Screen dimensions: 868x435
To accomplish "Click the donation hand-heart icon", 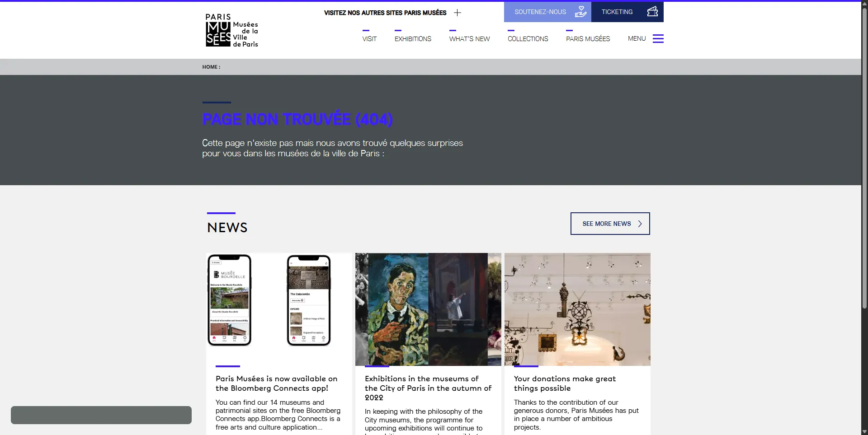I will pyautogui.click(x=580, y=12).
